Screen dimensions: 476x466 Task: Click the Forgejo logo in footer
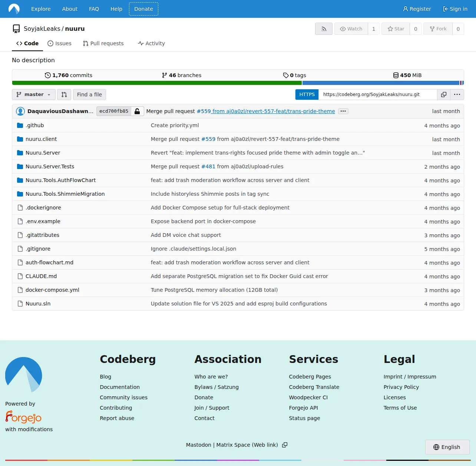pyautogui.click(x=23, y=417)
